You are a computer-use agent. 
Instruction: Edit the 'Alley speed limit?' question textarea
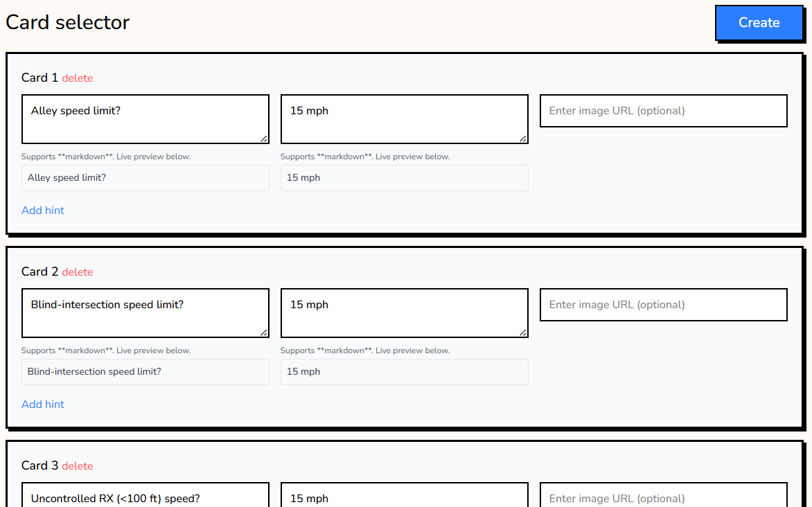coord(145,119)
